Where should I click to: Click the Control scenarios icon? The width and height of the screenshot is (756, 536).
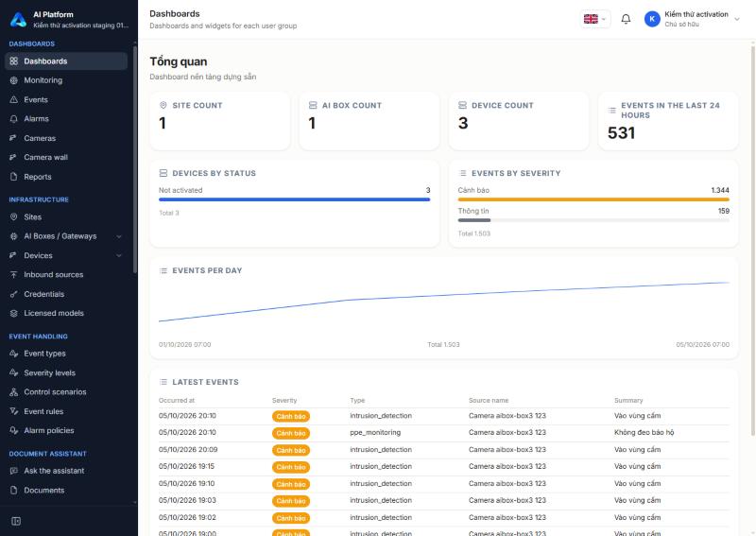coord(14,392)
